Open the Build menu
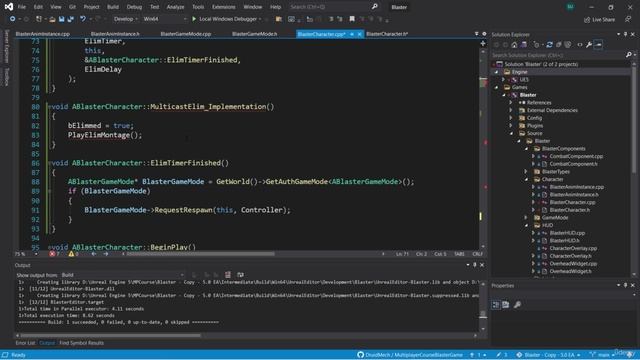 point(113,7)
